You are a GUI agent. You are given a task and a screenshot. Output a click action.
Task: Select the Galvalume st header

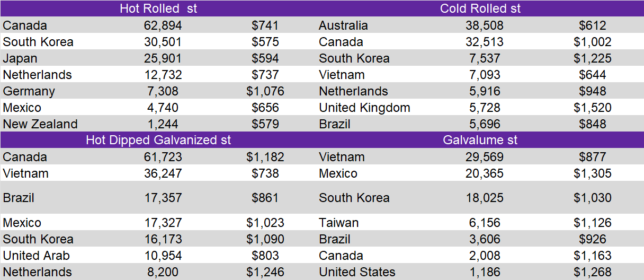[480, 141]
